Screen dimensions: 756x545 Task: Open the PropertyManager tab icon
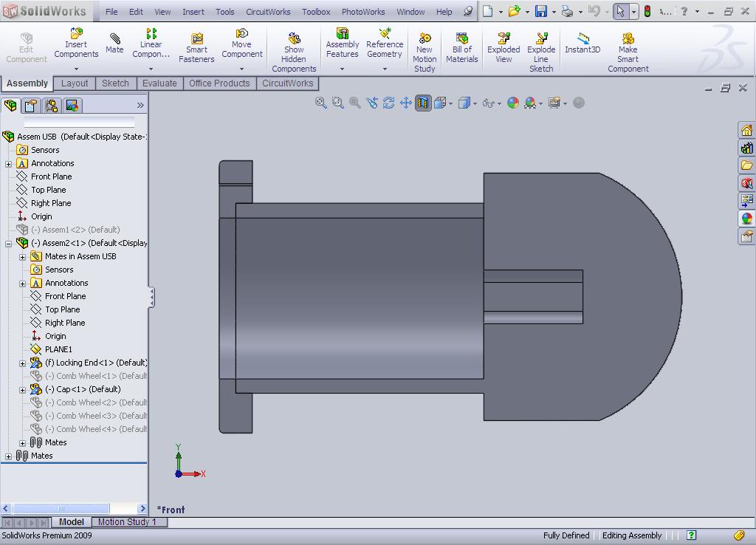pos(31,105)
